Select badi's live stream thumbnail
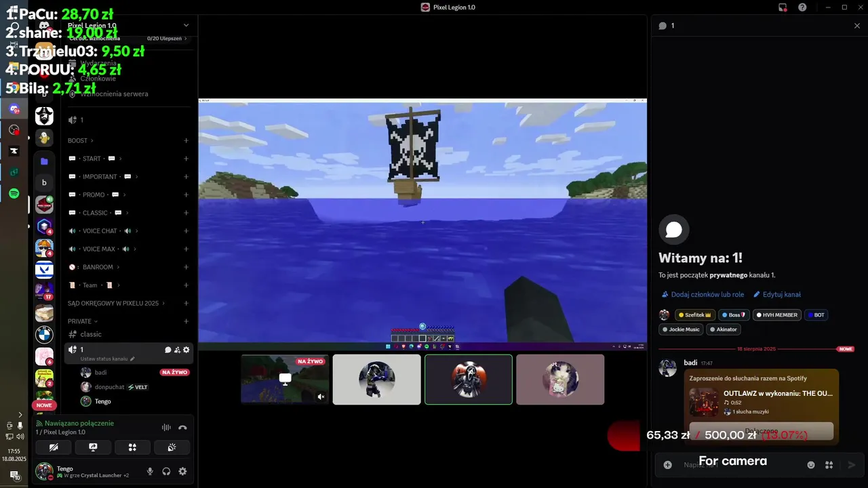868x488 pixels. [x=285, y=379]
